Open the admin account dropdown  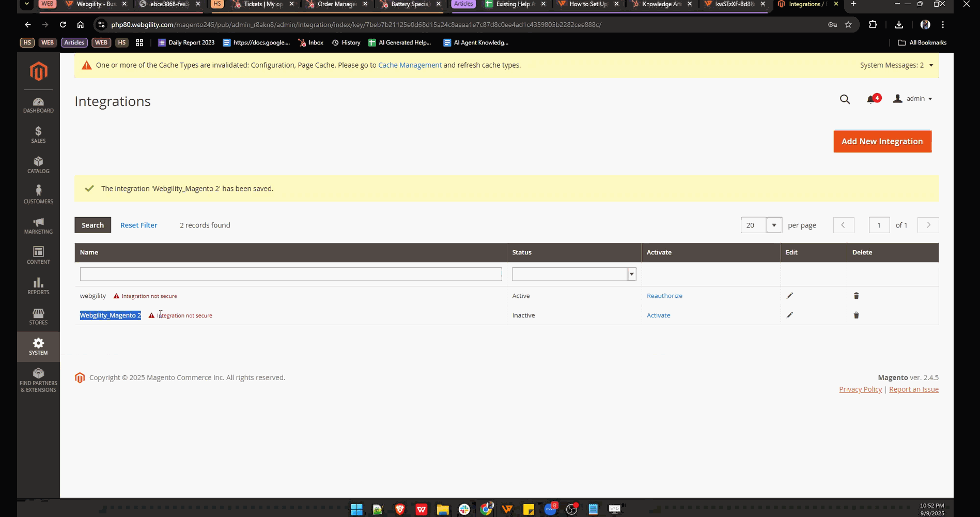(x=913, y=99)
